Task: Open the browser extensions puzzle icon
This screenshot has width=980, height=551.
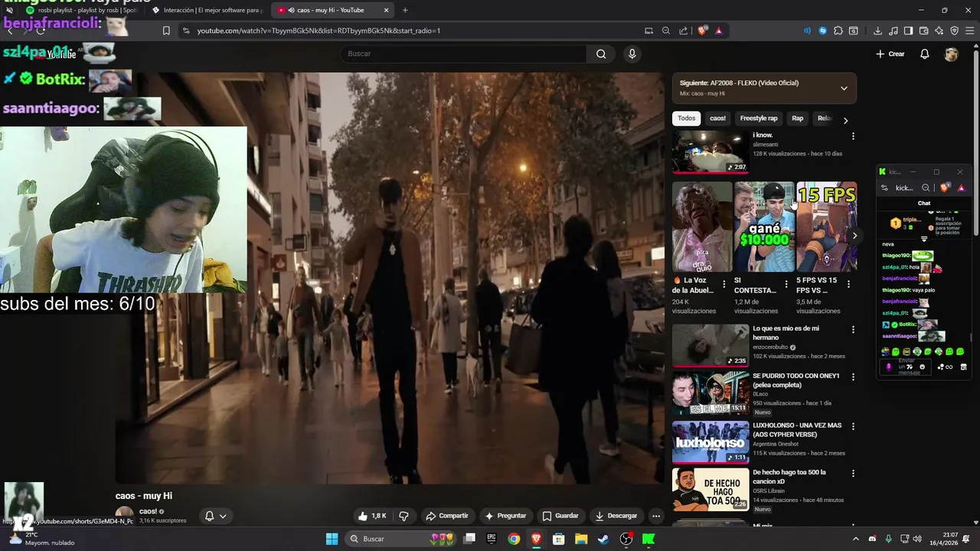Action: pos(838,31)
